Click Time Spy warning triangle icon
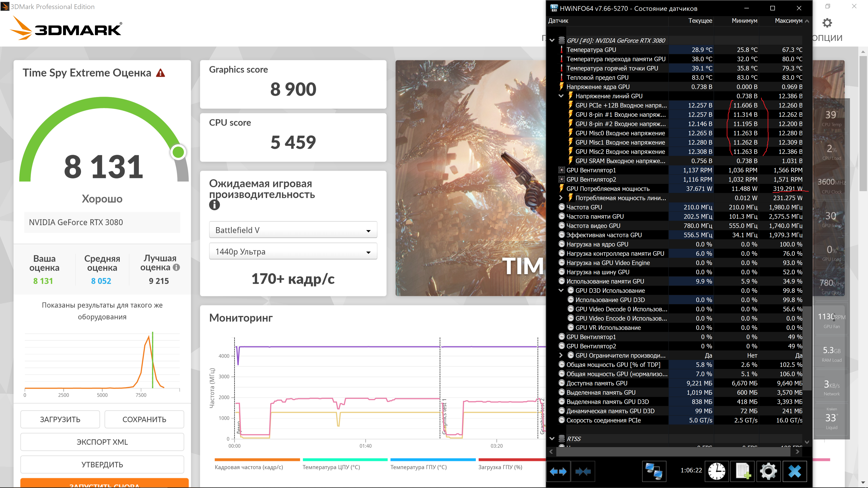Viewport: 868px width, 488px height. [x=161, y=73]
